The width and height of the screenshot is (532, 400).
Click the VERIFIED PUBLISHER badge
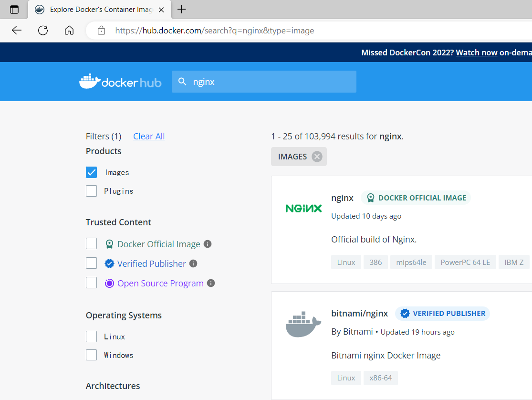(442, 314)
